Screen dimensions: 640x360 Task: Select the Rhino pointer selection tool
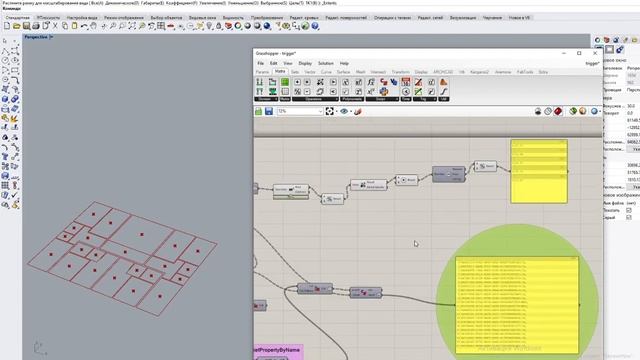[5, 41]
